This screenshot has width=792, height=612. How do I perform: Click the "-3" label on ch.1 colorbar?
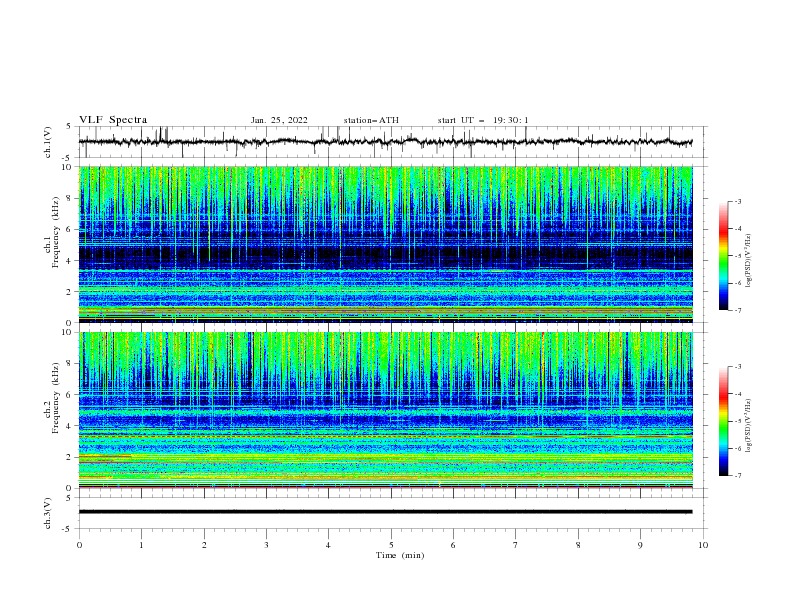pyautogui.click(x=738, y=201)
